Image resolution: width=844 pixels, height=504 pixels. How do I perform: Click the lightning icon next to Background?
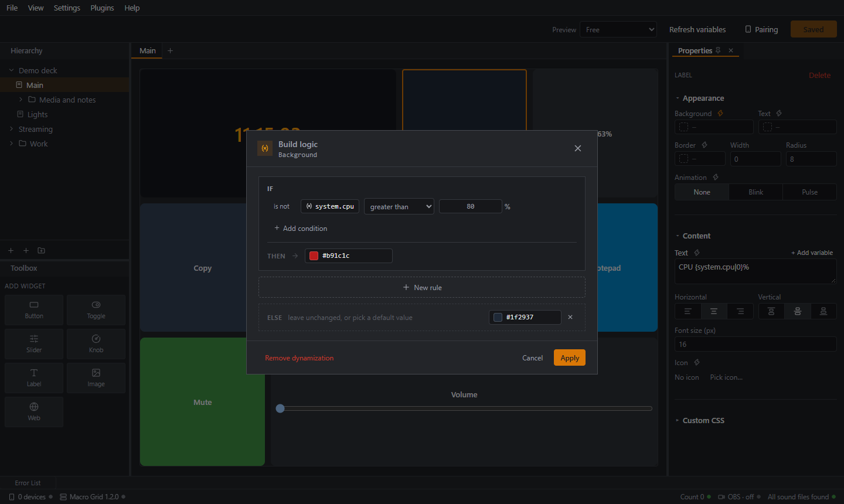tap(720, 113)
